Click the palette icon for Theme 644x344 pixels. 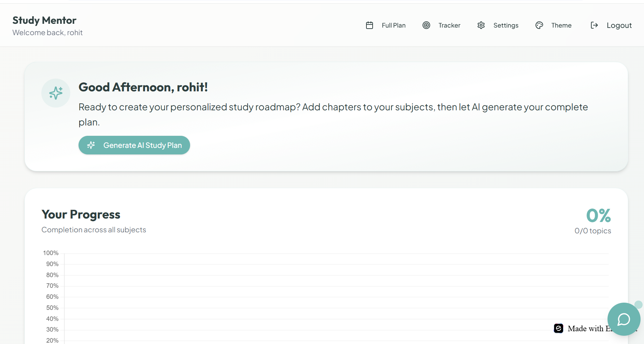(539, 25)
